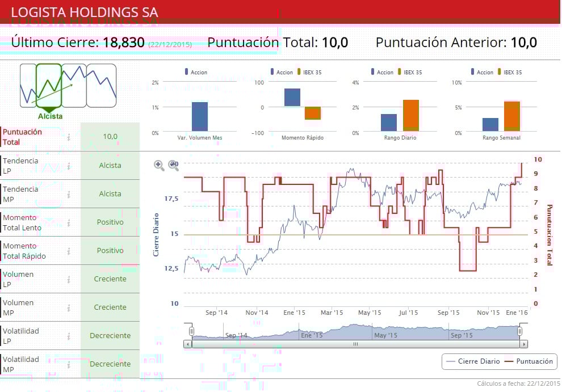Toggle Accion legend in Rango Semanal chart

[482, 72]
